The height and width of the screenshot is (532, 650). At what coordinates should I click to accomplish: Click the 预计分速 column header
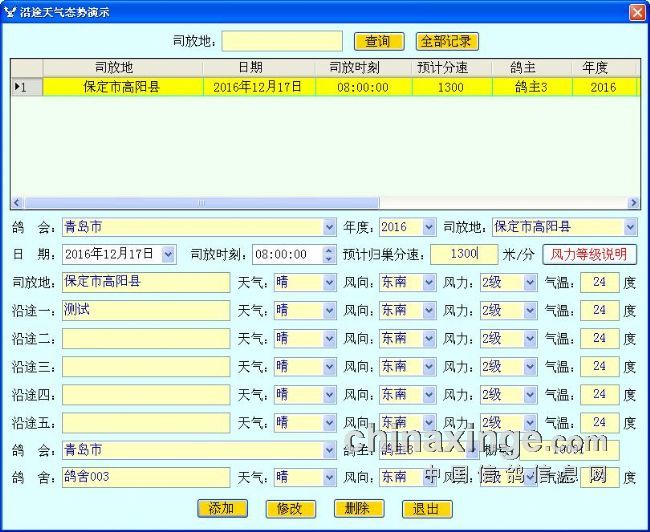coord(452,68)
